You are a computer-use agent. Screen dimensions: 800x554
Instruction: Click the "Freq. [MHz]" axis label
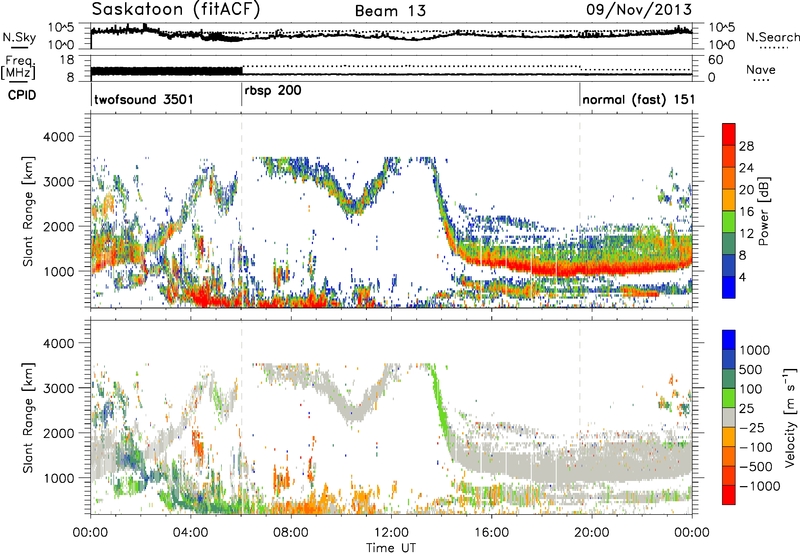click(x=18, y=68)
